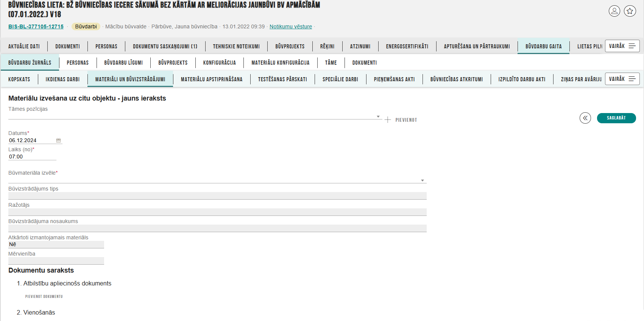Open the calendar date picker icon
This screenshot has height=321, width=644.
click(58, 141)
